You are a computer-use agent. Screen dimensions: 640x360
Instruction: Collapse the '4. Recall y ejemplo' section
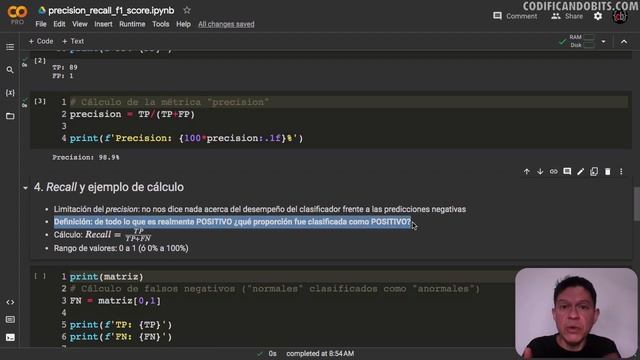pos(25,188)
